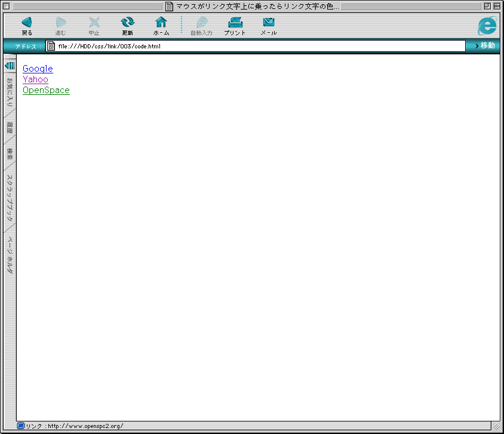The image size is (504, 434).
Task: Open the Favorites (お気に入り) side tab
Action: tap(10, 93)
